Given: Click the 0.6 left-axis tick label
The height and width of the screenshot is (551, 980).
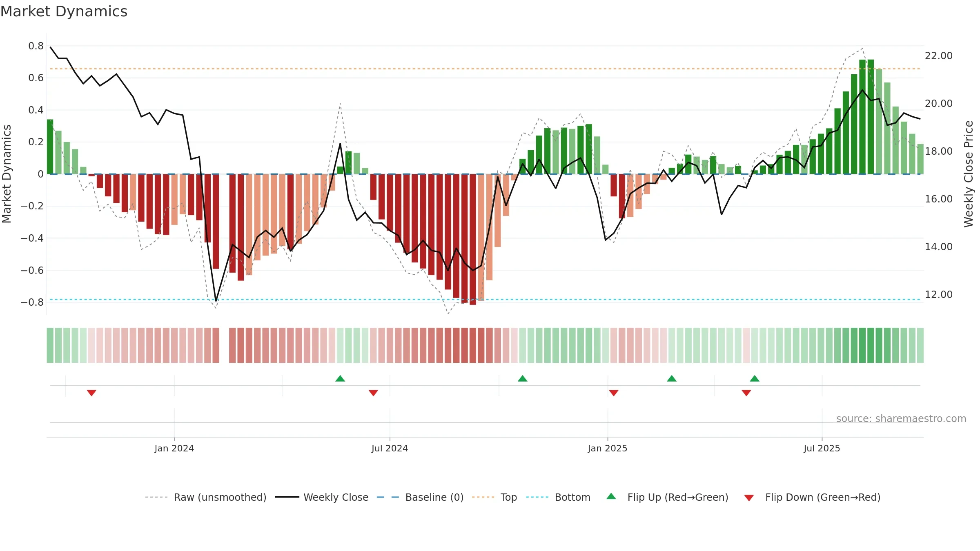Looking at the screenshot, I should coord(36,78).
